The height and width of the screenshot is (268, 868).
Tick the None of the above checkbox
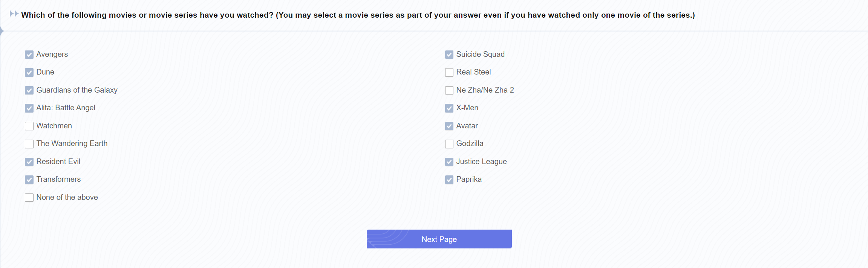29,198
